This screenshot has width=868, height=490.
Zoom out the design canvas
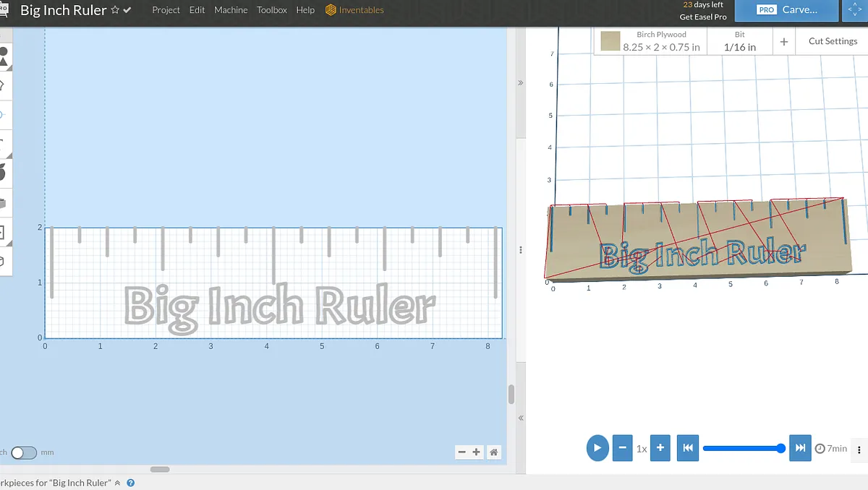(x=462, y=452)
